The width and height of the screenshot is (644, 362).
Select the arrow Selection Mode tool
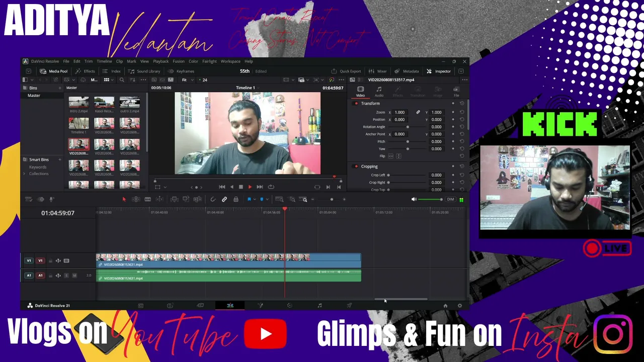(x=124, y=200)
